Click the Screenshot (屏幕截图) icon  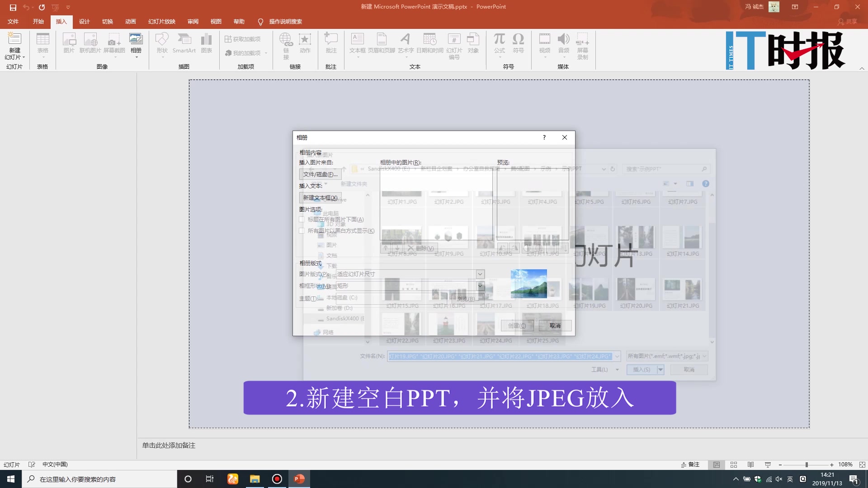pos(114,40)
